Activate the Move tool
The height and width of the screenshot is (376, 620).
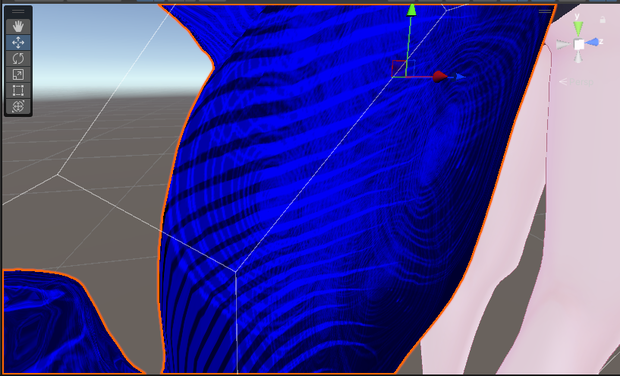pos(18,42)
